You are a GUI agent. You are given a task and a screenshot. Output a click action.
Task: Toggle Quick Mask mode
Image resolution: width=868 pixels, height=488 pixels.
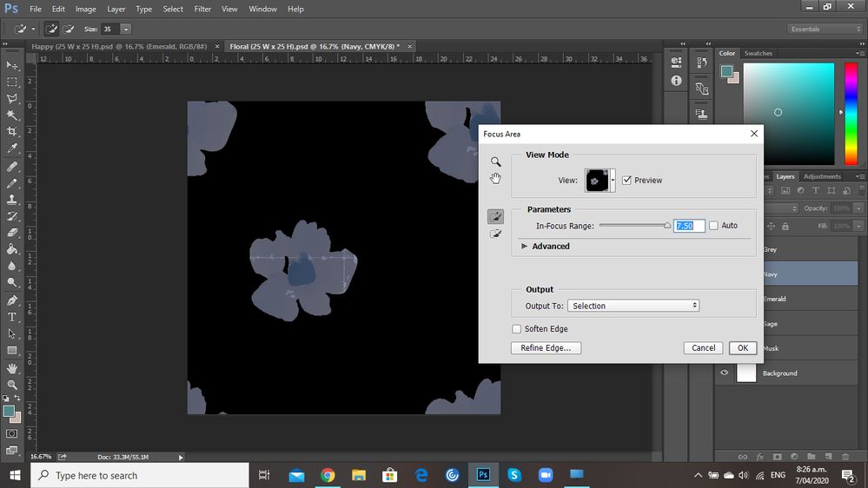click(11, 434)
